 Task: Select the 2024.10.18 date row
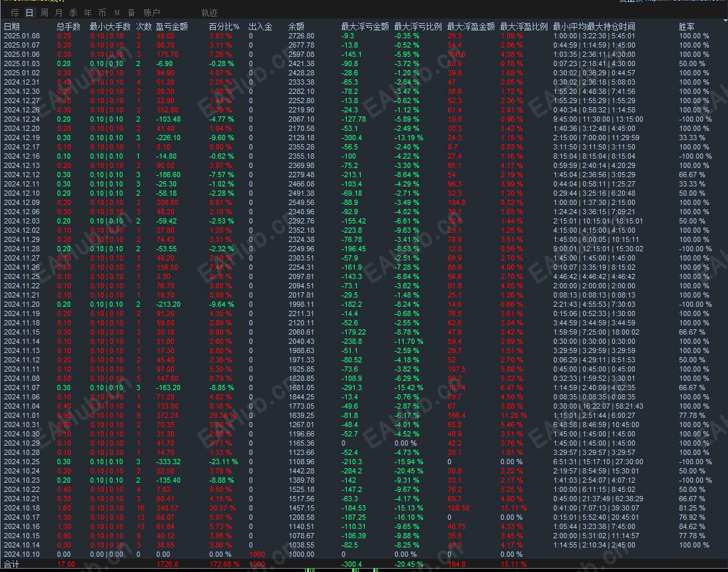[22, 508]
